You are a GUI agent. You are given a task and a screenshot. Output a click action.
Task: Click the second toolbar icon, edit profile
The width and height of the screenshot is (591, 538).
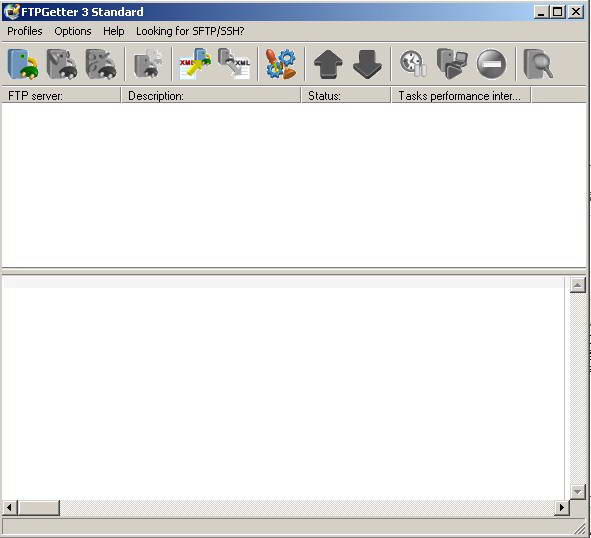pyautogui.click(x=62, y=64)
